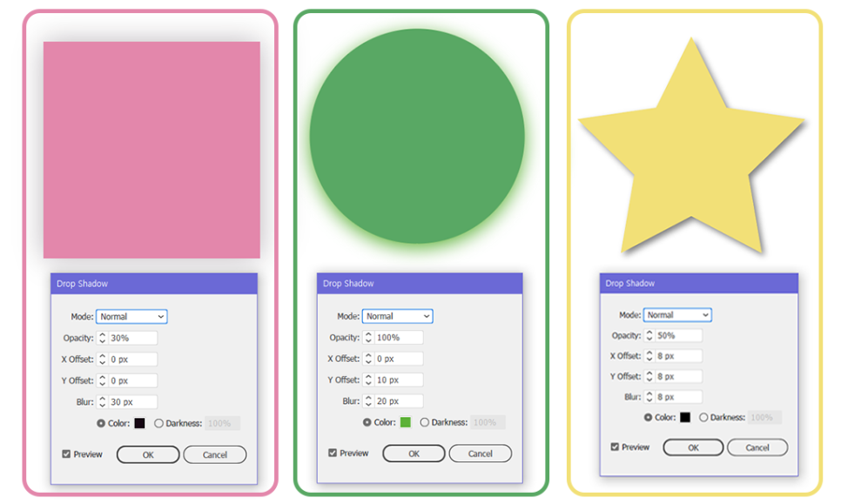The width and height of the screenshot is (841, 504).
Task: Click OK in pink square dialog
Action: point(148,454)
